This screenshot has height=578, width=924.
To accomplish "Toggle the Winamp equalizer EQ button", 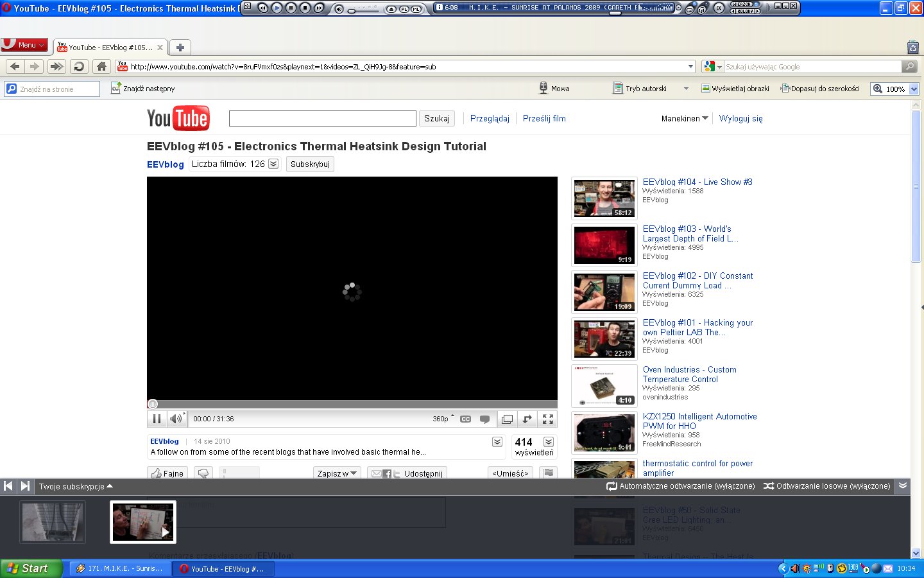I will 719,8.
